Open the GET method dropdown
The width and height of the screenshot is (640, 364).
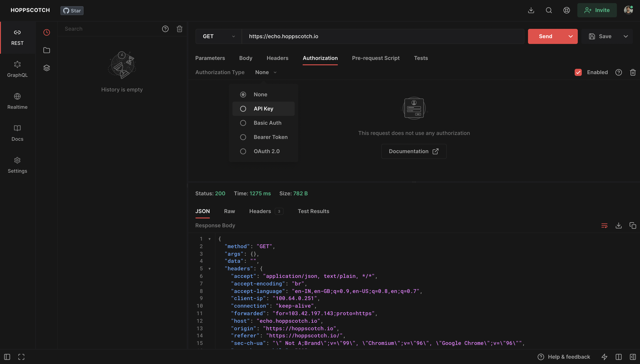point(218,36)
